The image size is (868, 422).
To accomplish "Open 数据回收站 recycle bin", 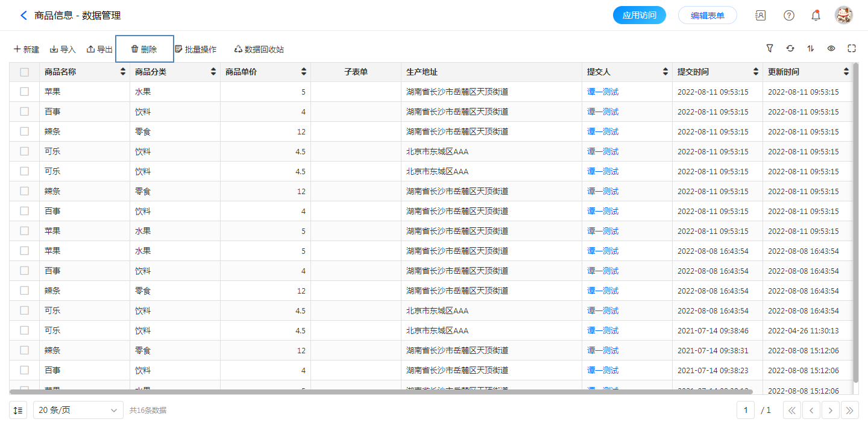I will click(259, 49).
